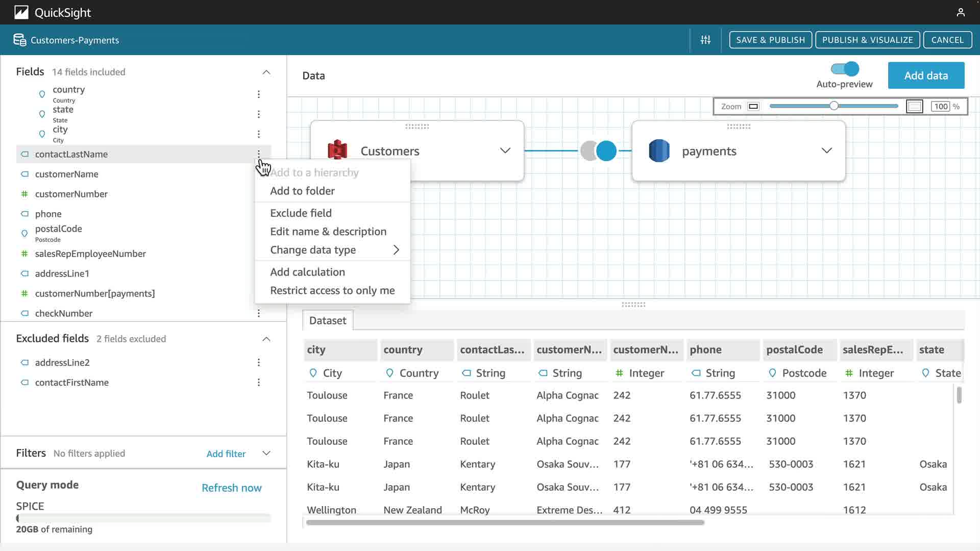Viewport: 980px width, 551px height.
Task: Open the Customers table dropdown arrow
Action: (505, 151)
